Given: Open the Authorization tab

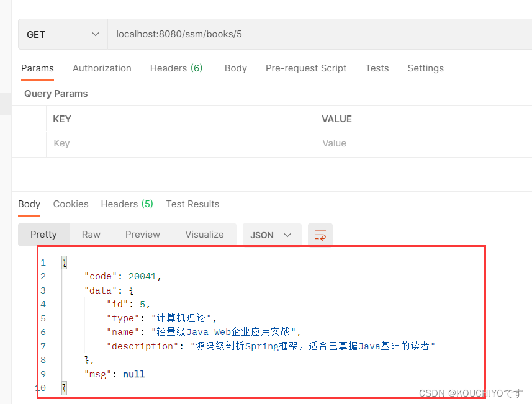Looking at the screenshot, I should (102, 68).
